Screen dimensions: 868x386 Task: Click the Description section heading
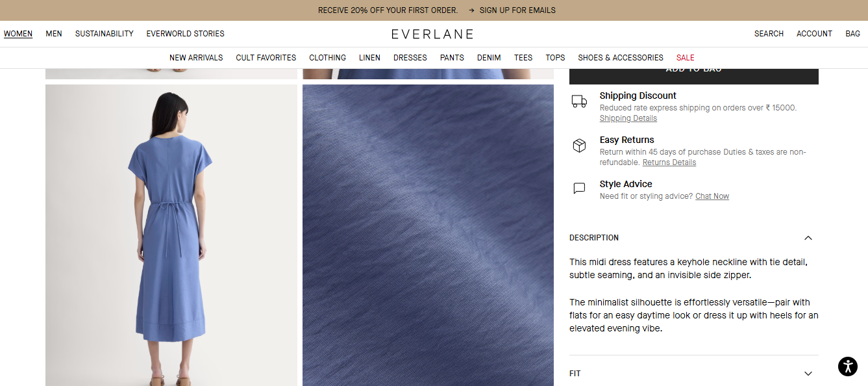coord(594,238)
